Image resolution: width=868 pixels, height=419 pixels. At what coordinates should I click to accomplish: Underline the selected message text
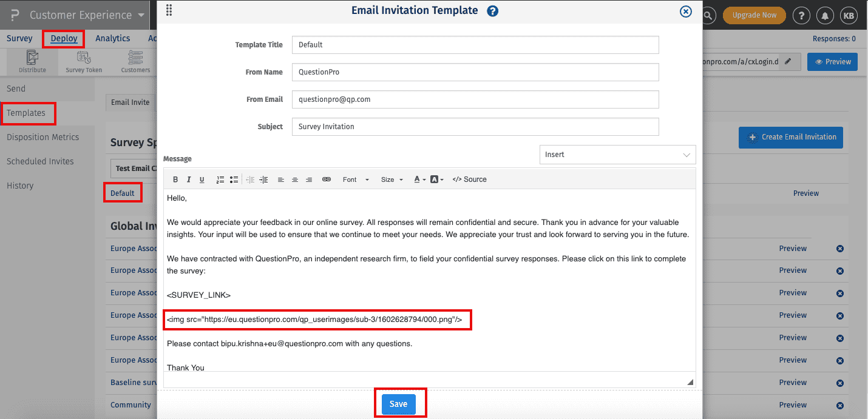[x=202, y=179]
